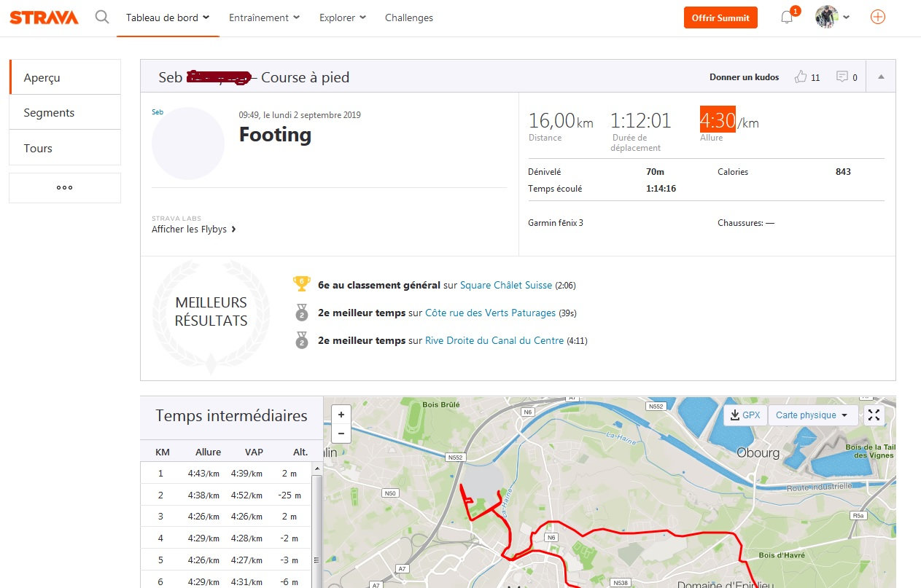This screenshot has height=588, width=921.
Task: Click the Offrir Summit button
Action: click(720, 17)
